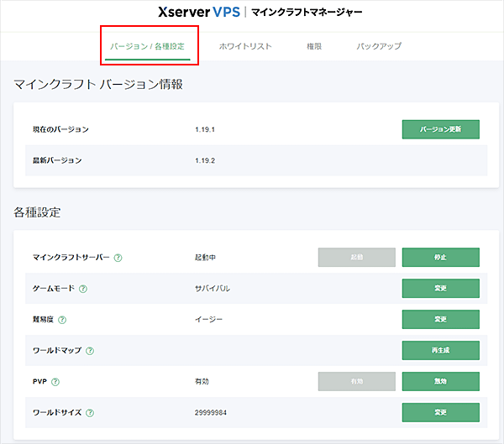Screen dimensions: 504x444
Task: Click help icon next to マインクラフトサーバー
Action: point(118,258)
